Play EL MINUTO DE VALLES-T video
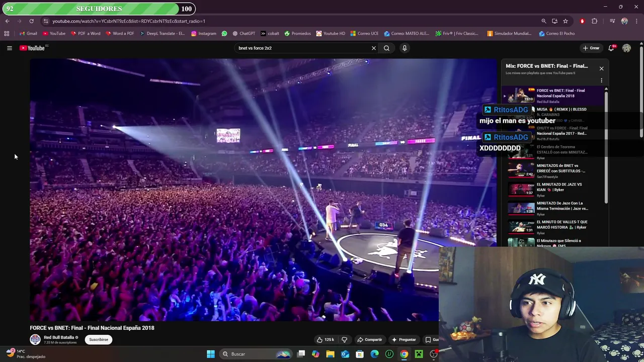 pyautogui.click(x=553, y=227)
